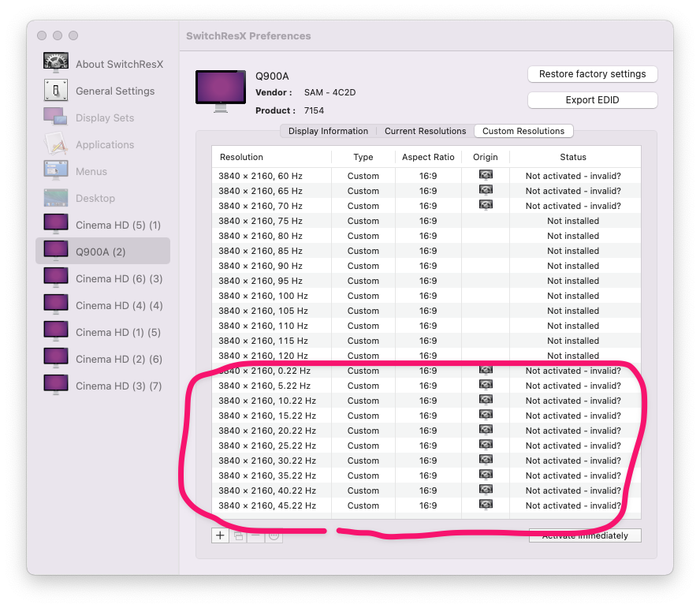The width and height of the screenshot is (700, 608).
Task: Open the Menus sidebar icon
Action: click(56, 170)
